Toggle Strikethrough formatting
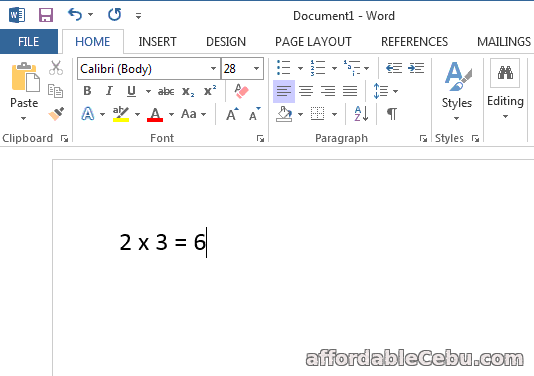This screenshot has width=534, height=376. (x=166, y=91)
